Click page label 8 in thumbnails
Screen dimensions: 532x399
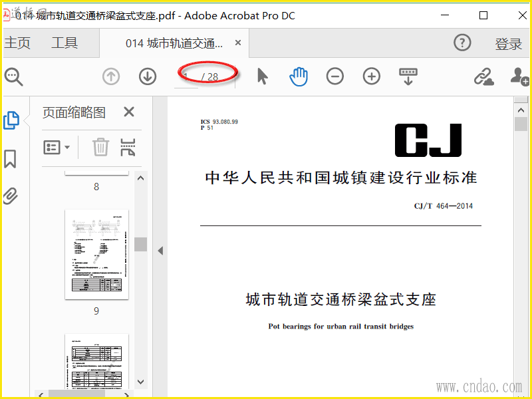[x=96, y=187]
